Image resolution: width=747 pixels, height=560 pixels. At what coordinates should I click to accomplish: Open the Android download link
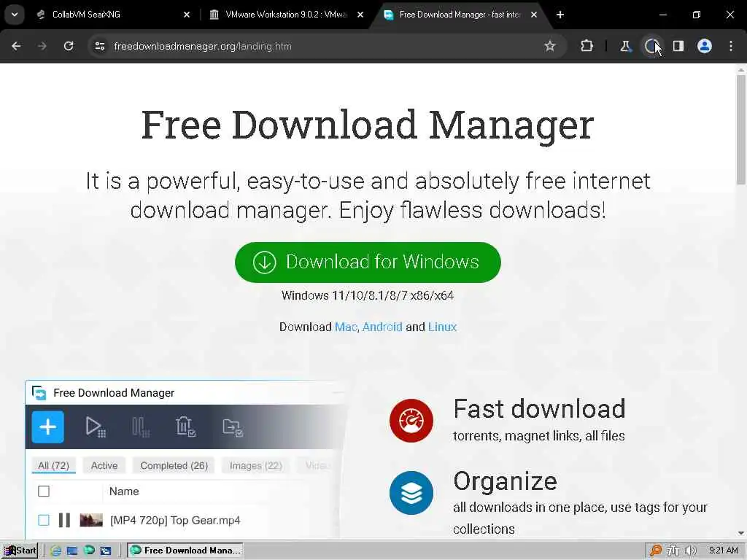point(382,327)
